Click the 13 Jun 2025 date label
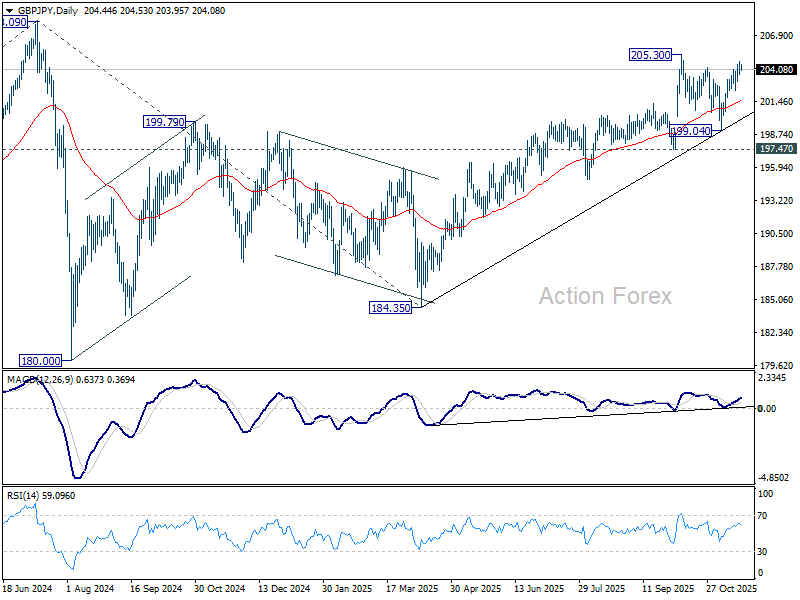This screenshot has height=600, width=800. point(539,588)
